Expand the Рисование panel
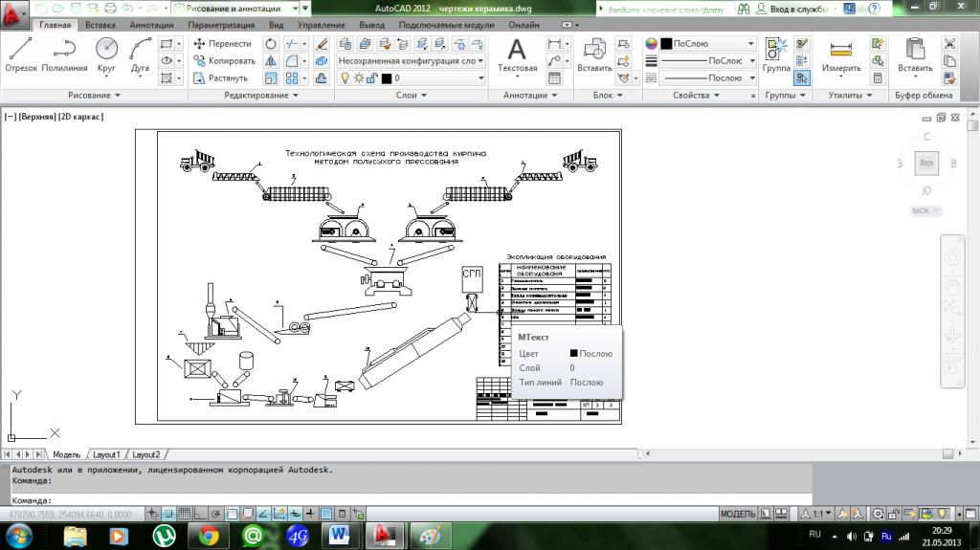 [x=94, y=95]
